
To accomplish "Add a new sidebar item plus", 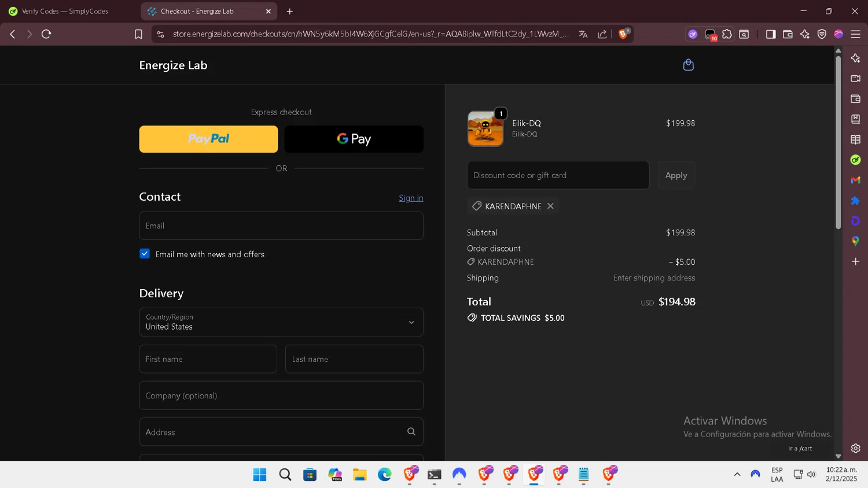I will 855,261.
